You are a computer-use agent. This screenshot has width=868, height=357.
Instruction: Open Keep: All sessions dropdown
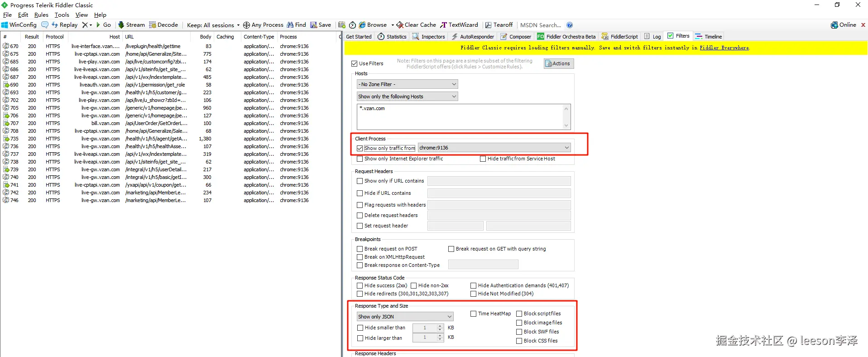point(213,25)
